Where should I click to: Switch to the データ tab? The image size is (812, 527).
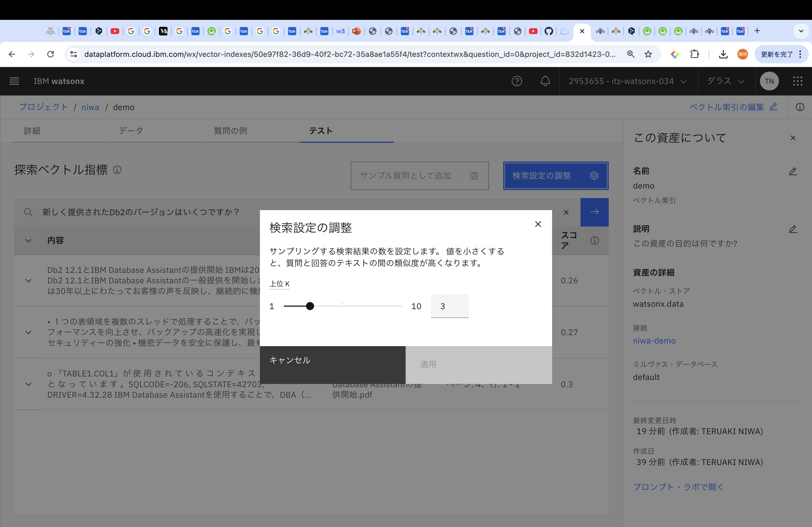pos(131,131)
